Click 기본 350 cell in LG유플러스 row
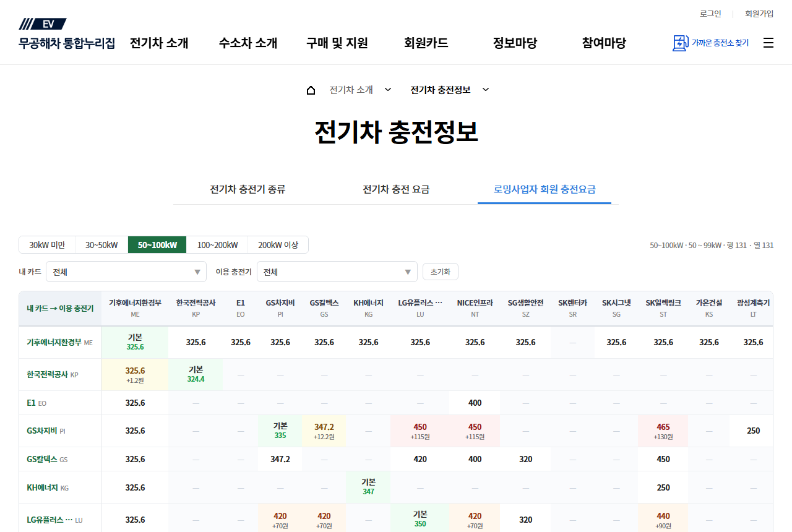Viewport: 792px width, 532px height. point(420,519)
